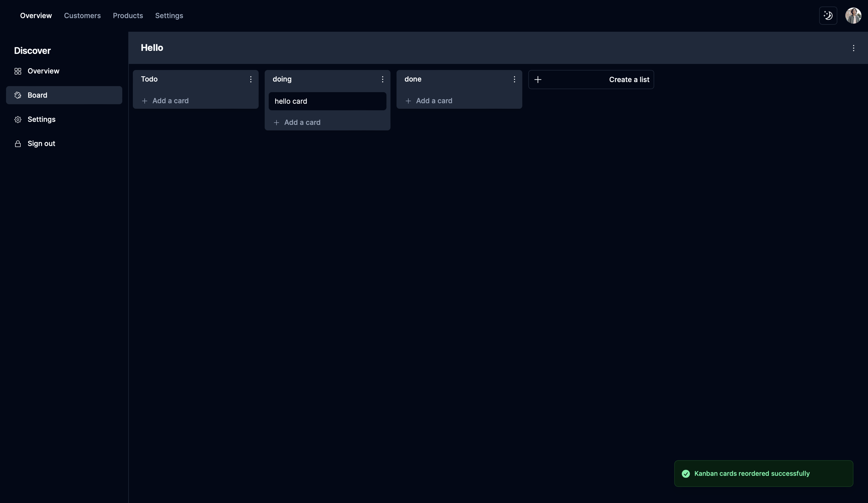The width and height of the screenshot is (868, 503).
Task: Click the plus icon in the done list
Action: pyautogui.click(x=408, y=101)
